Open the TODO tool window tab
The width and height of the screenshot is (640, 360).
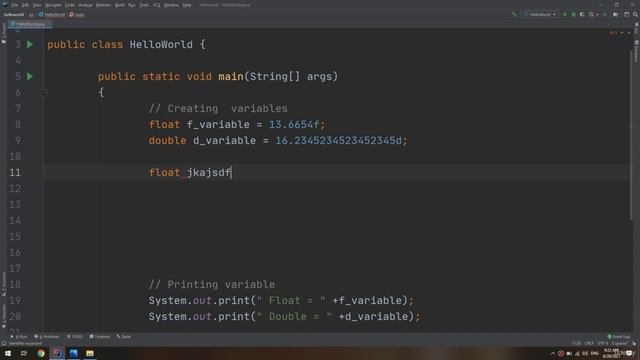pos(75,337)
